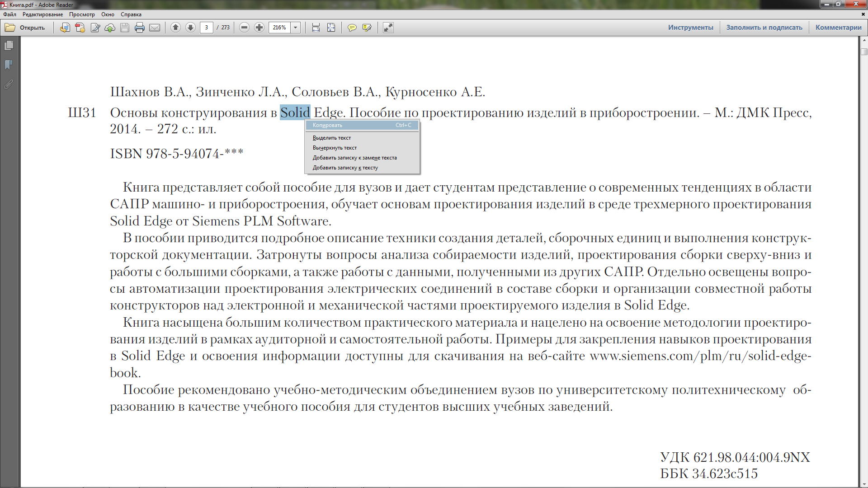The width and height of the screenshot is (868, 488).
Task: Click the 216% zoom value field
Action: [279, 28]
